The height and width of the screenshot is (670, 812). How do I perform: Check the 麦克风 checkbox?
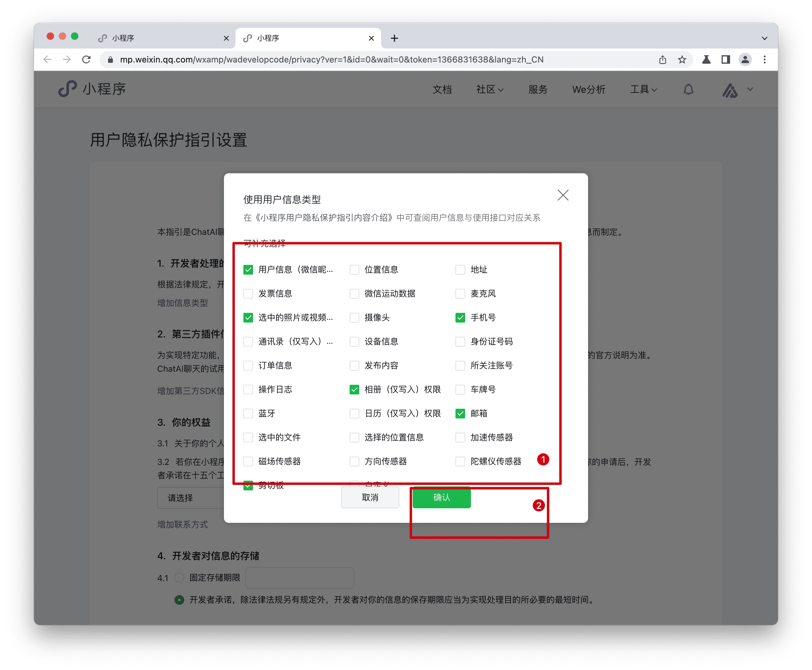tap(460, 293)
